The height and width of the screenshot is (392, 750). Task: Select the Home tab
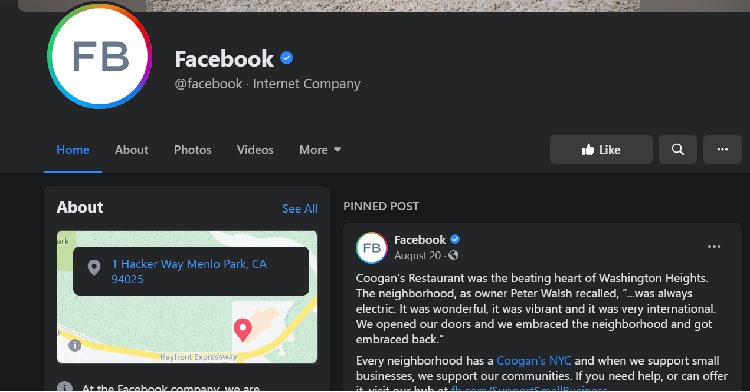pos(73,150)
